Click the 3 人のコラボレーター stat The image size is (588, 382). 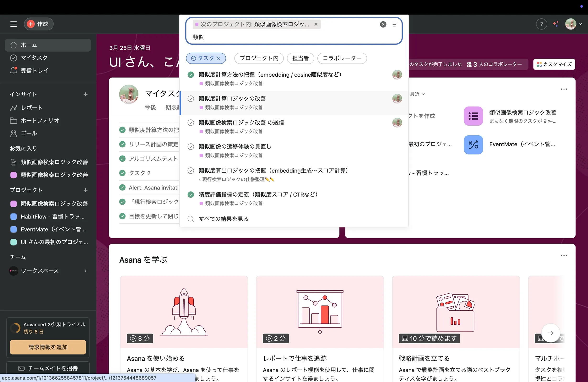(x=494, y=64)
